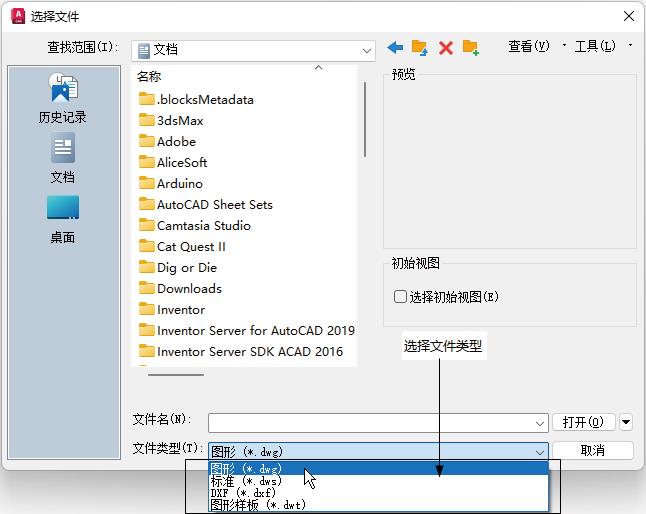Viewport: 646px width, 514px height.
Task: Select the Arduino folder
Action: (x=180, y=183)
